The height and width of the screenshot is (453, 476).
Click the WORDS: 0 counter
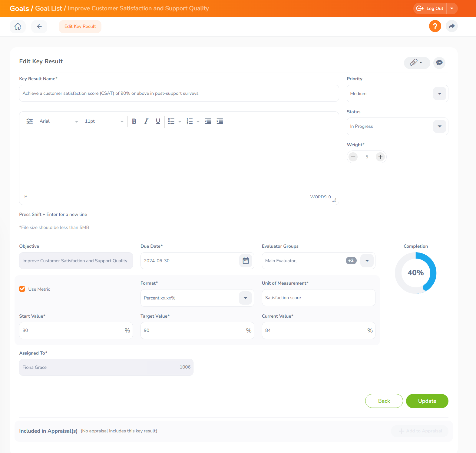click(320, 197)
